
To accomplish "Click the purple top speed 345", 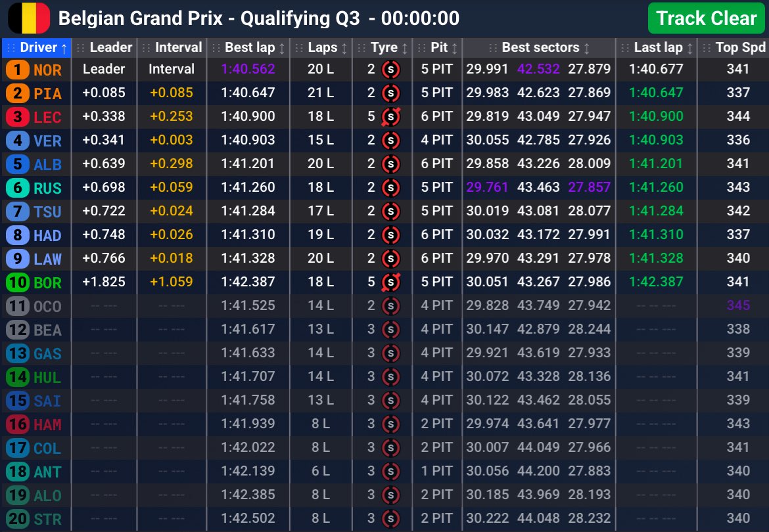I will (x=739, y=305).
